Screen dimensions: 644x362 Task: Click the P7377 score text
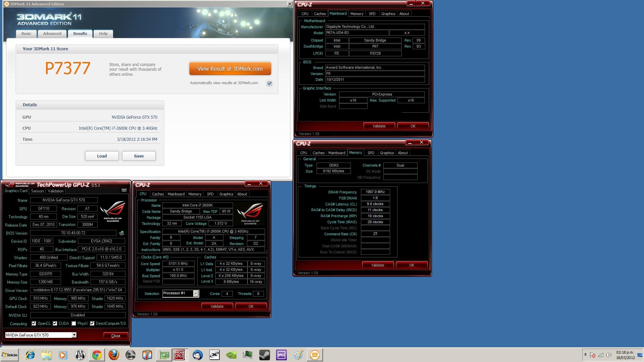67,68
